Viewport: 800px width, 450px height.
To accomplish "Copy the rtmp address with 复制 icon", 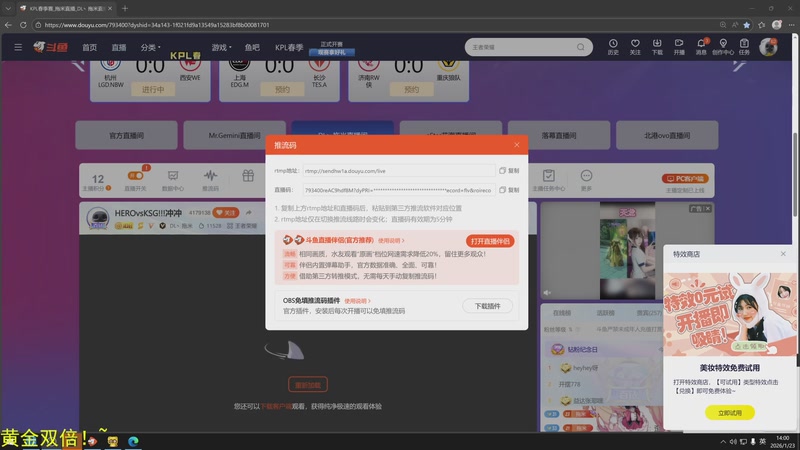I will coord(509,170).
